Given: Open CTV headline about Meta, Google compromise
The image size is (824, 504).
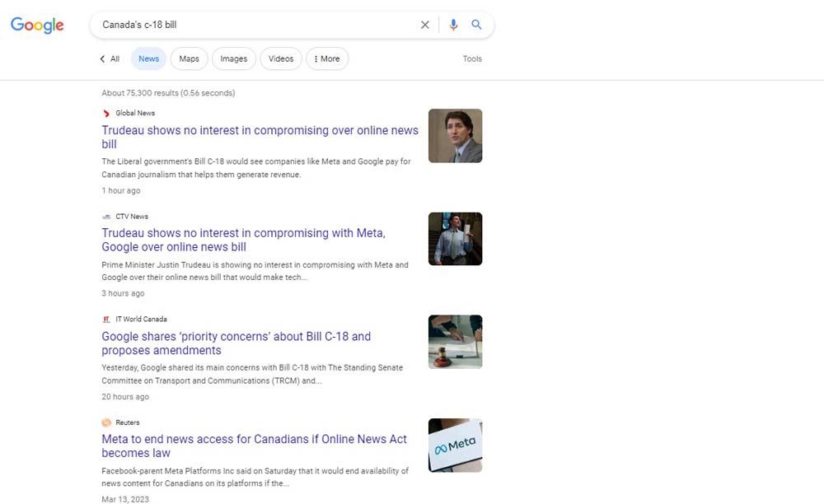Looking at the screenshot, I should 243,240.
